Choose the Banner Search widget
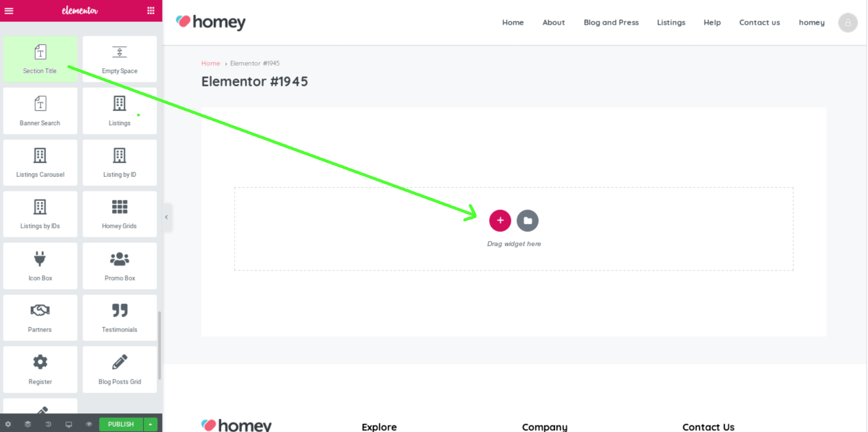Image resolution: width=868 pixels, height=432 pixels. pos(40,111)
